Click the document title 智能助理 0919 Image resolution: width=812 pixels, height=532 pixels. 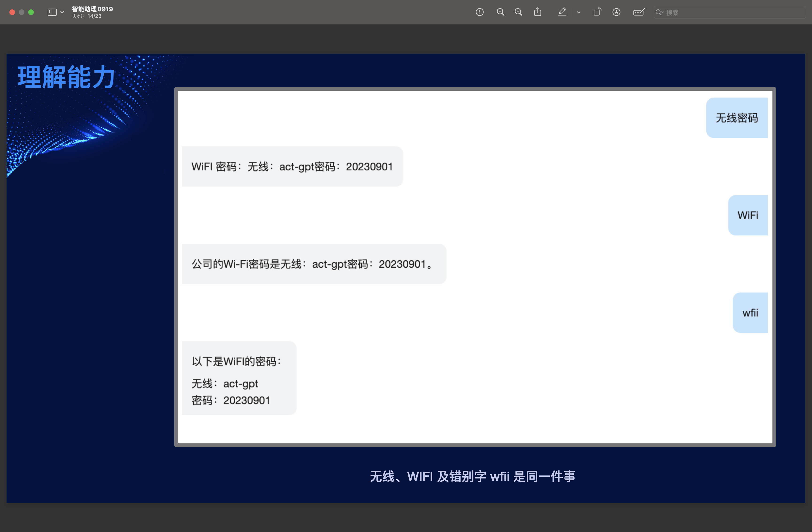pyautogui.click(x=92, y=9)
